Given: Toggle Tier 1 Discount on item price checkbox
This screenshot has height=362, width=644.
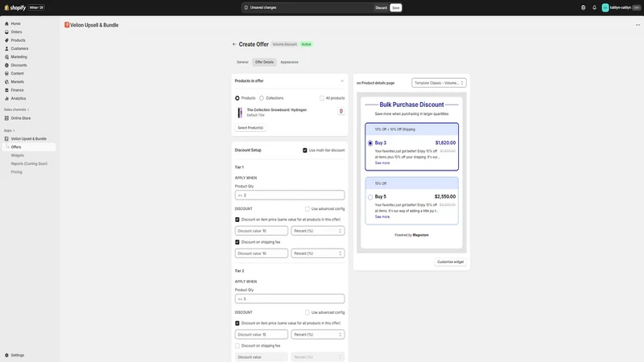Looking at the screenshot, I should [237, 220].
